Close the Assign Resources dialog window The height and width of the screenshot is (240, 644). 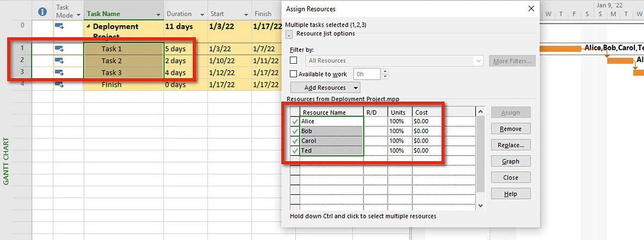click(531, 8)
